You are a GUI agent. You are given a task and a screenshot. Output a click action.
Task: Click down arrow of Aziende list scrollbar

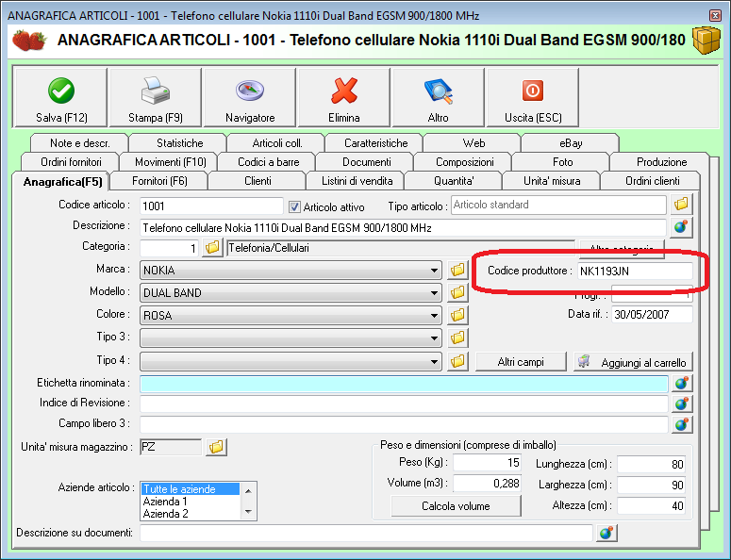(248, 512)
